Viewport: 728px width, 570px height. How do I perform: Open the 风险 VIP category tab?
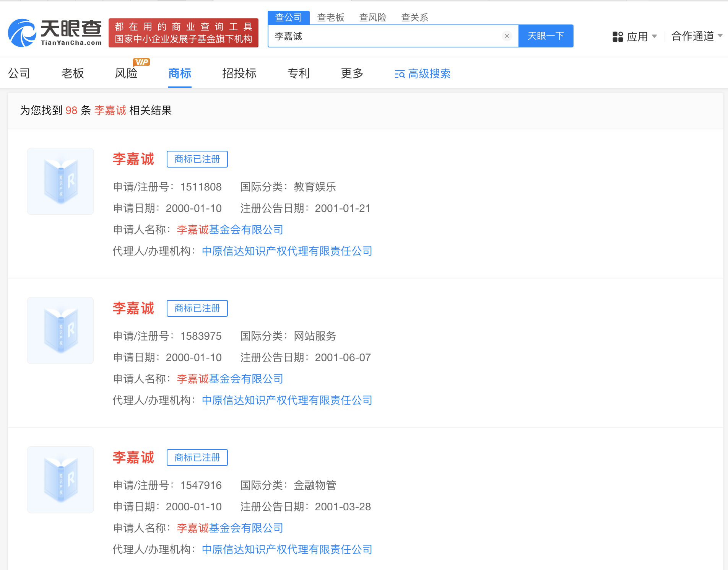click(x=126, y=73)
